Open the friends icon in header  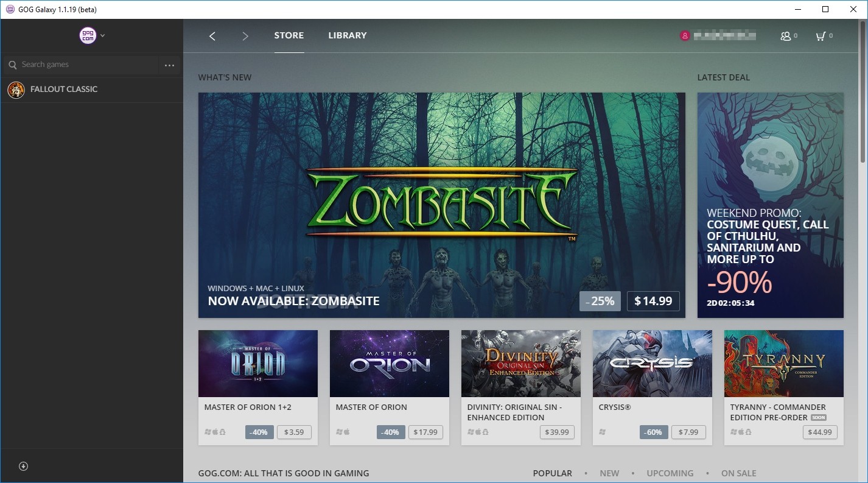pos(786,36)
